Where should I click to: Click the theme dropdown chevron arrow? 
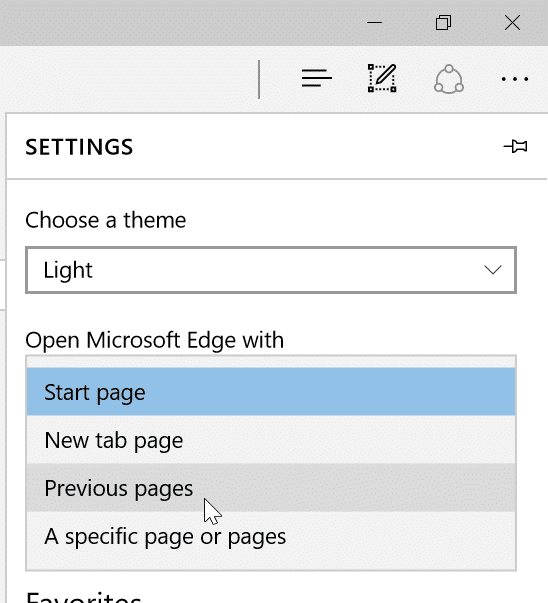point(493,270)
